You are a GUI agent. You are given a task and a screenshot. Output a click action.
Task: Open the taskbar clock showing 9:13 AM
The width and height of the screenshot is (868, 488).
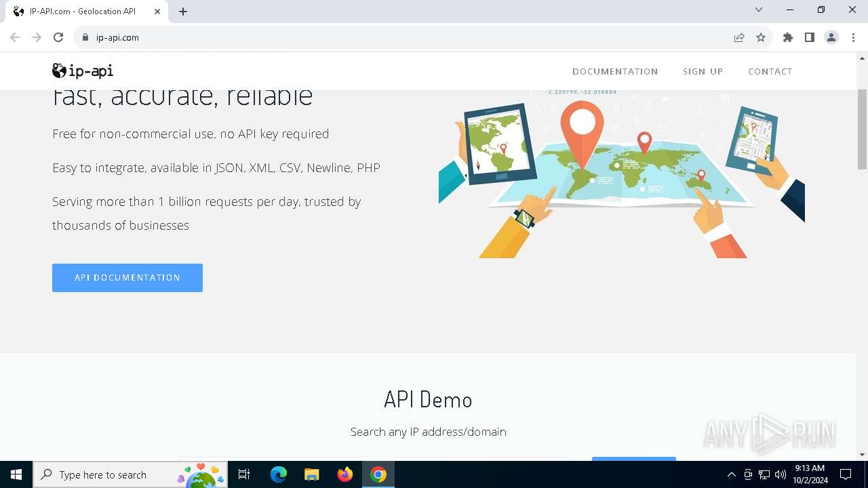coord(810,474)
